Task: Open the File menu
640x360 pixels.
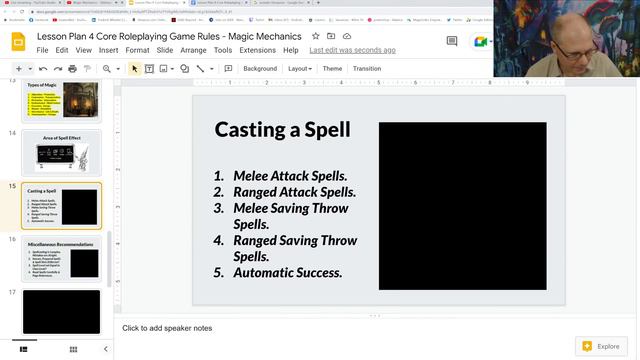Action: click(x=42, y=50)
